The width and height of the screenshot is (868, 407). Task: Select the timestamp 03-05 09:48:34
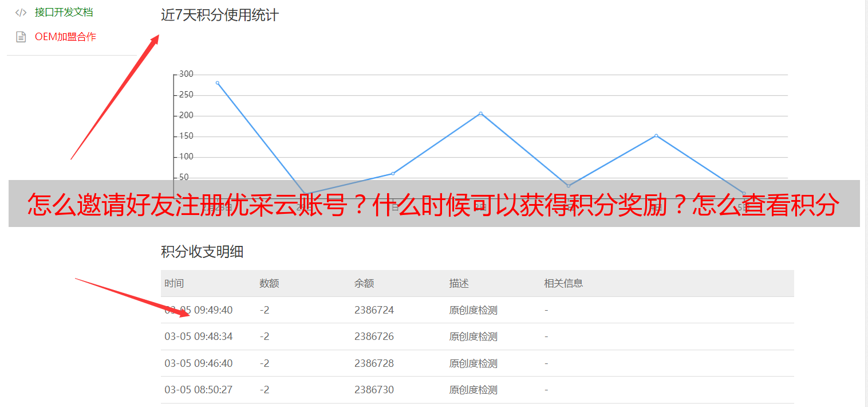pyautogui.click(x=199, y=336)
